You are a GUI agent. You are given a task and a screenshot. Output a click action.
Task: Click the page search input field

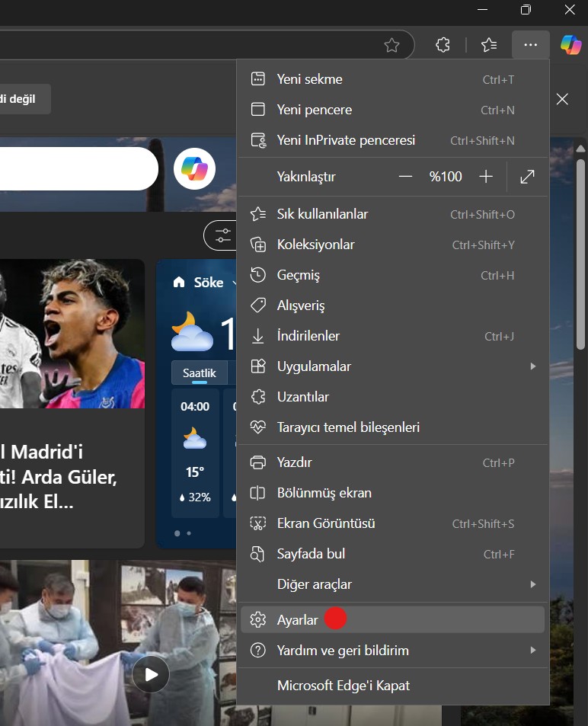point(78,168)
